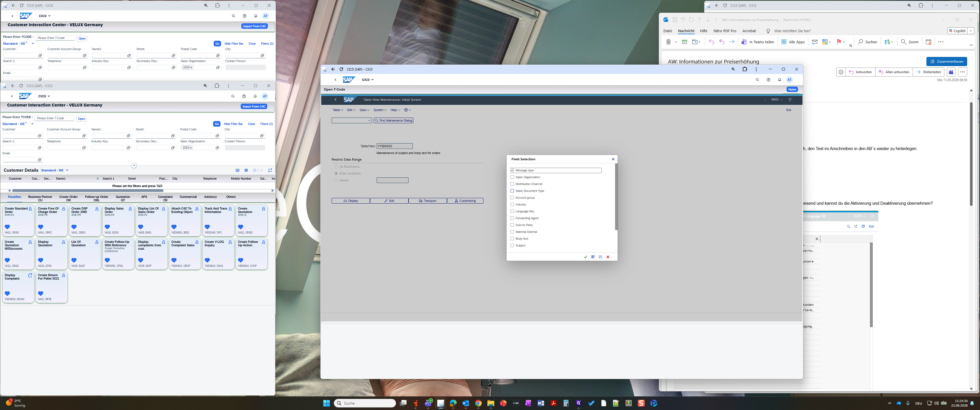This screenshot has width=980, height=410.
Task: Click Find Maintenance Dialog button
Action: [x=393, y=120]
